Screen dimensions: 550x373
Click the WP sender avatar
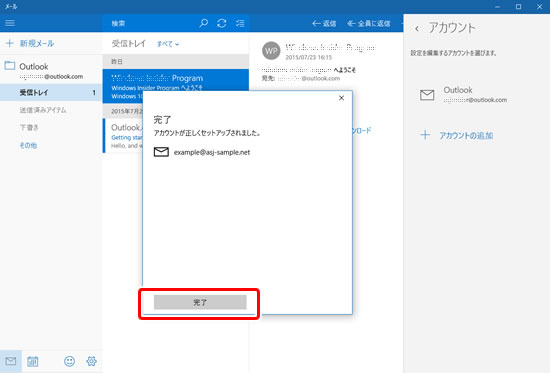pyautogui.click(x=271, y=51)
